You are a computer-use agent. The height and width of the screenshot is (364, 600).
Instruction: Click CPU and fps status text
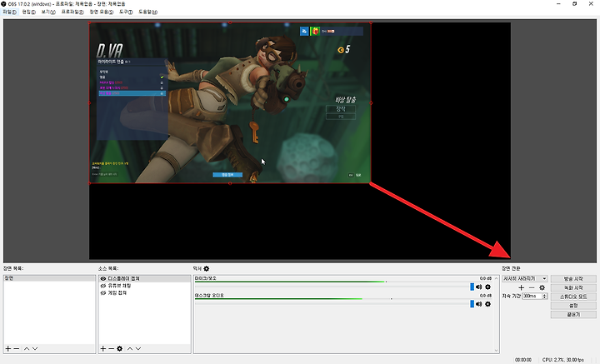click(x=562, y=360)
